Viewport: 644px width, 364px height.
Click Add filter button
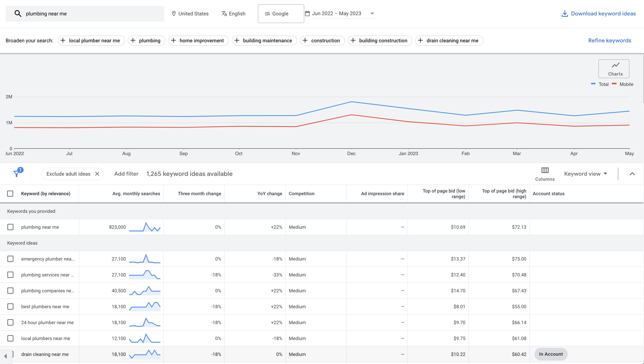[126, 173]
